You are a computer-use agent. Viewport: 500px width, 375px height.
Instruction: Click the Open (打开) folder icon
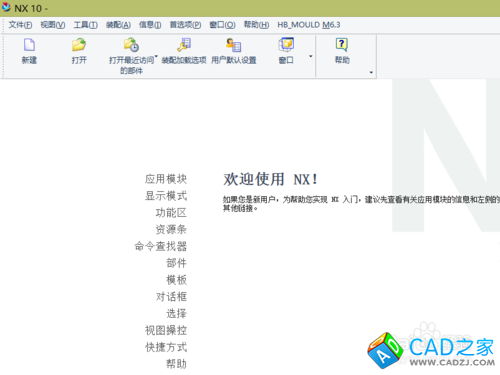tap(79, 45)
